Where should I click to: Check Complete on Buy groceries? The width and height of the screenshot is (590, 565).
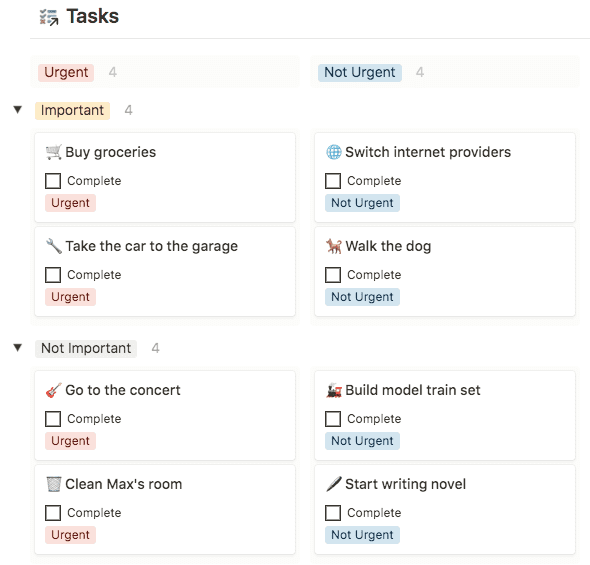[x=53, y=181]
